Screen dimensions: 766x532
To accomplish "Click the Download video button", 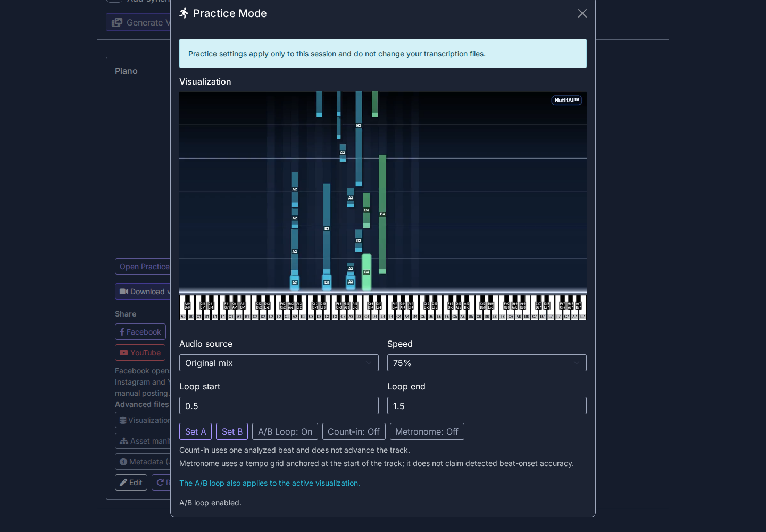I will point(143,292).
